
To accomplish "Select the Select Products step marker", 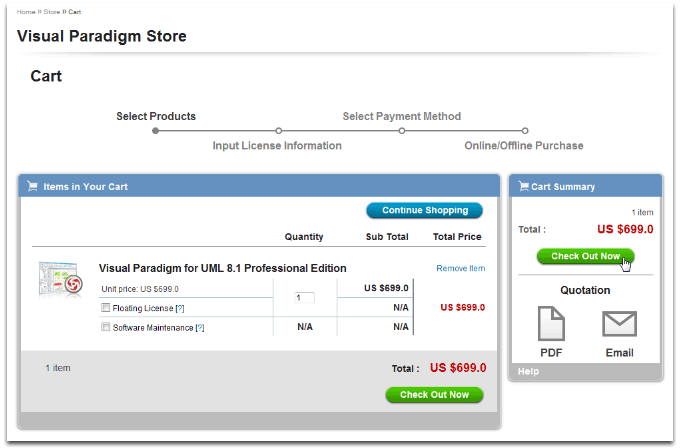I will 156,131.
